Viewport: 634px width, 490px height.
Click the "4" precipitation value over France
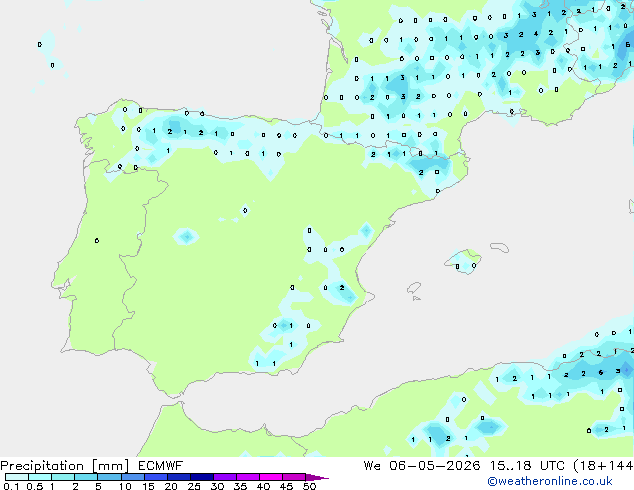coord(536,34)
